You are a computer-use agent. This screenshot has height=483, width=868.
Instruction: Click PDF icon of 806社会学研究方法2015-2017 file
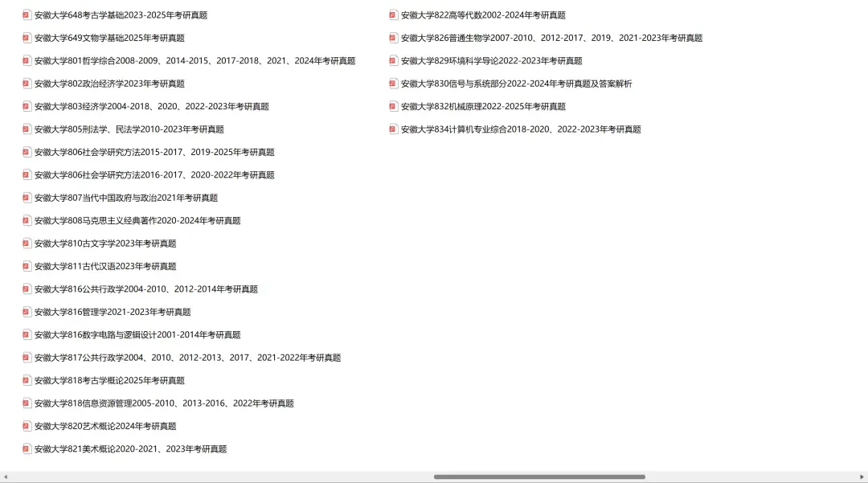tap(27, 152)
